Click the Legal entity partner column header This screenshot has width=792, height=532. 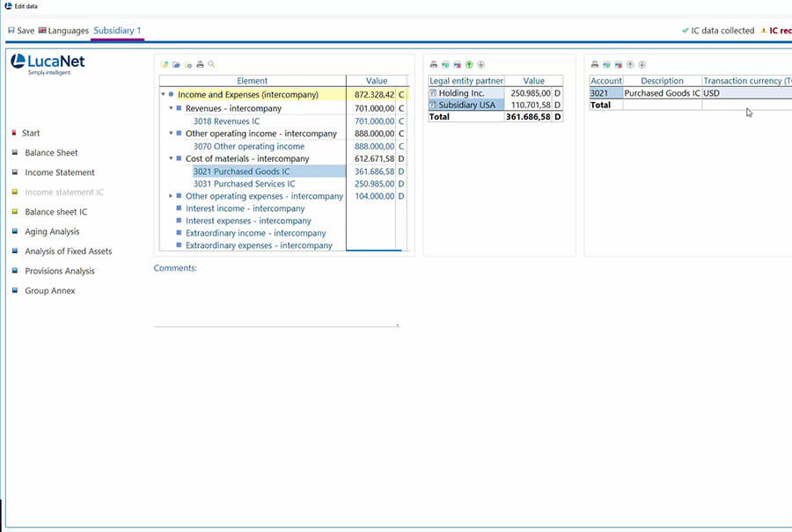[466, 81]
